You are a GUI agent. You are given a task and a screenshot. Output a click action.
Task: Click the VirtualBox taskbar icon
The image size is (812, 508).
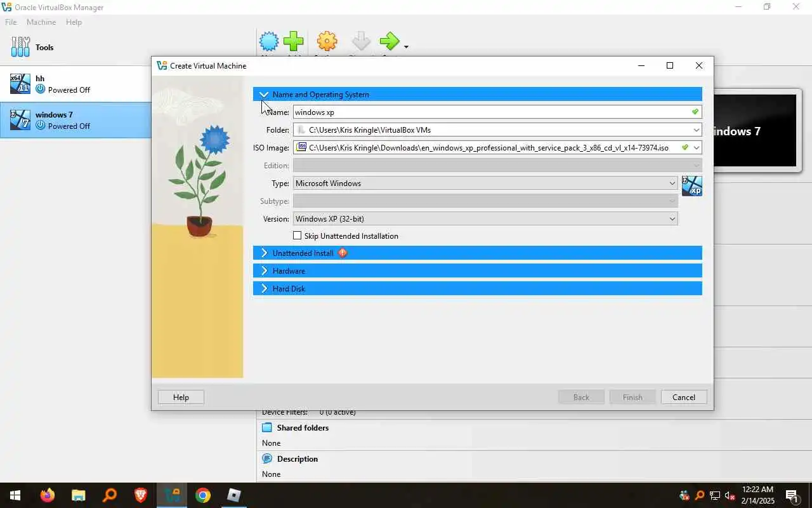[x=172, y=495]
